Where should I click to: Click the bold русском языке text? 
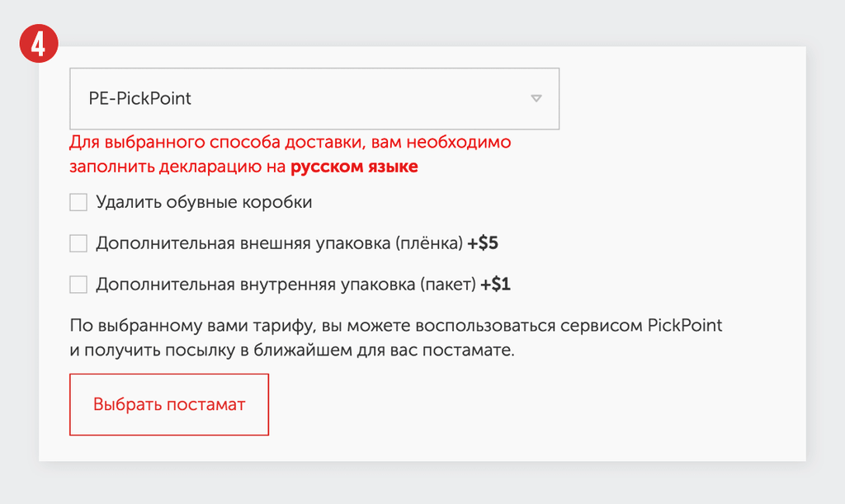354,167
